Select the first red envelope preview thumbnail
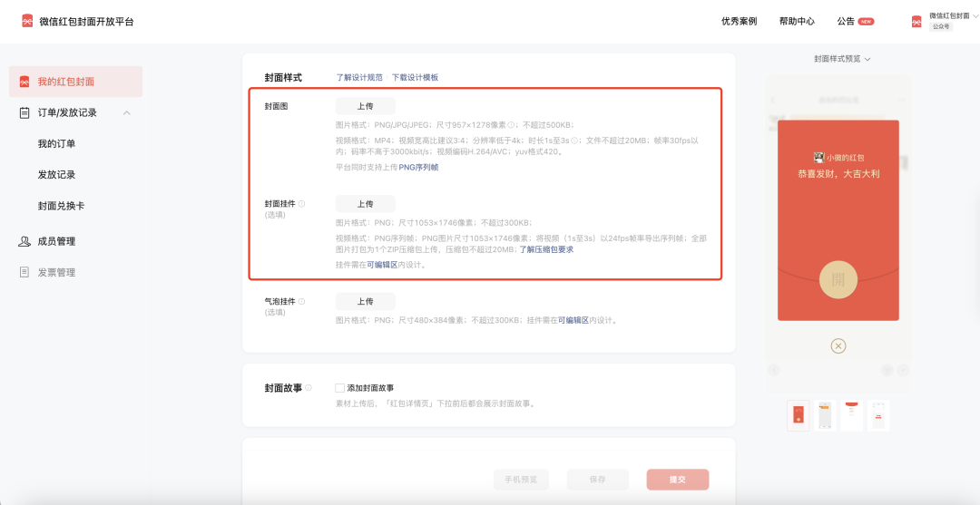This screenshot has height=505, width=980. (x=799, y=416)
